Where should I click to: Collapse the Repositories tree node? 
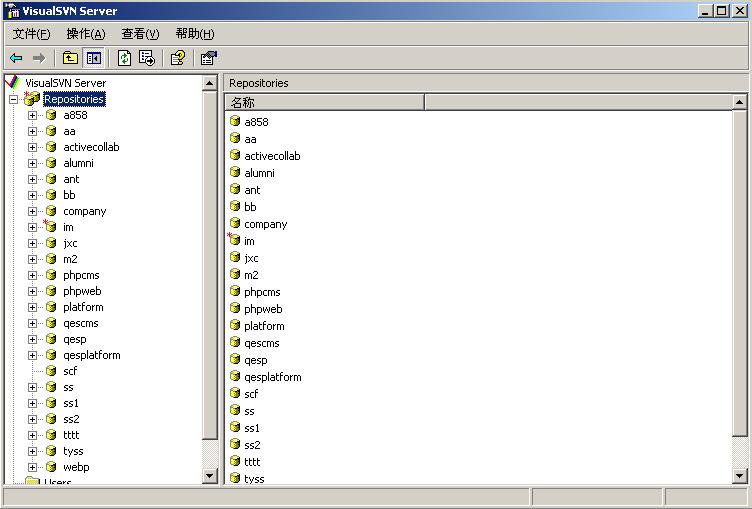13,99
